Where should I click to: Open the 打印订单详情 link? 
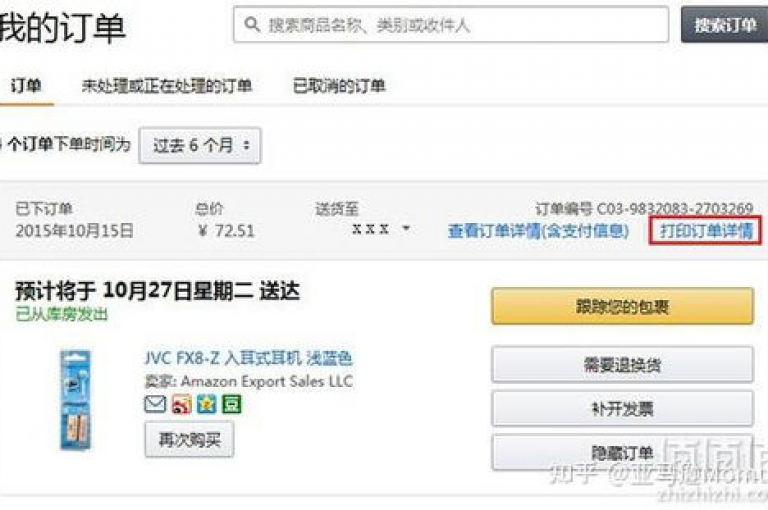pos(706,230)
